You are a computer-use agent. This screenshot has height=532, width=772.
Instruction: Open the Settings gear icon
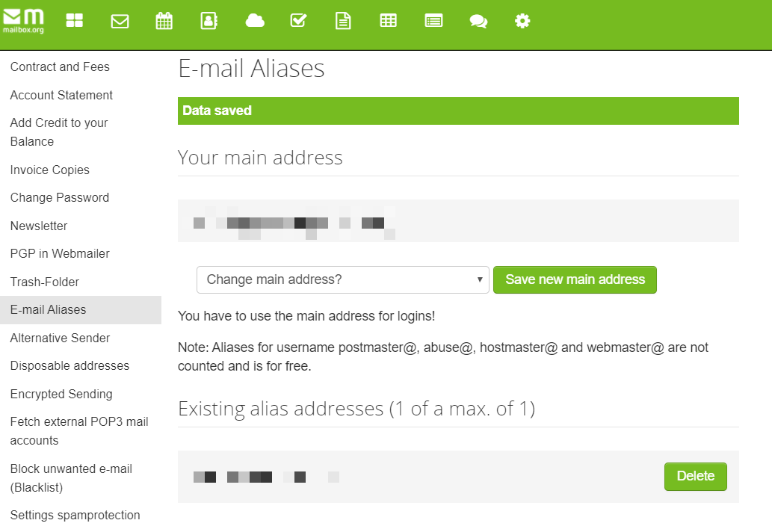(x=522, y=21)
